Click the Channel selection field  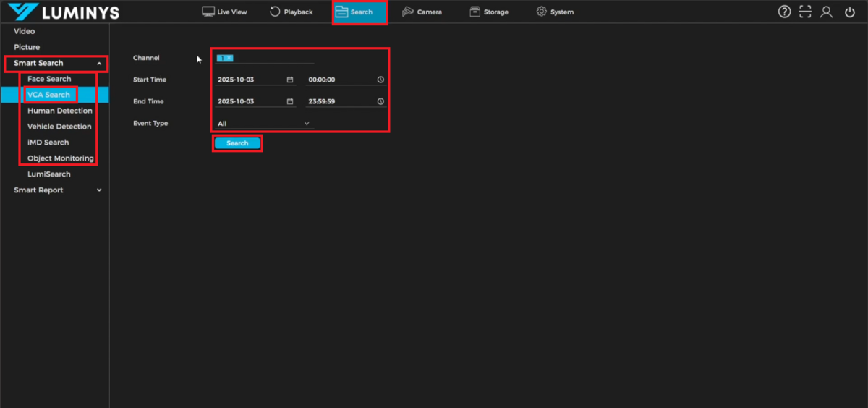[x=275, y=58]
